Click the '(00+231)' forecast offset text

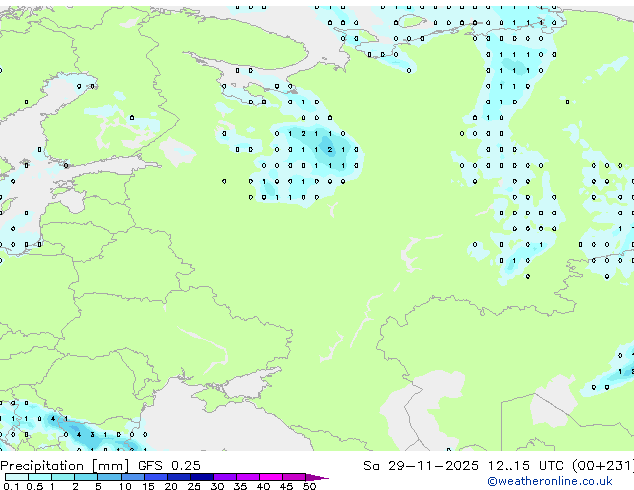click(x=602, y=466)
